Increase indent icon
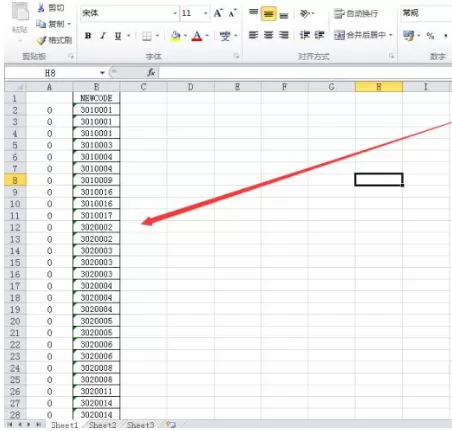Image resolution: width=452 pixels, height=431 pixels. coord(319,35)
